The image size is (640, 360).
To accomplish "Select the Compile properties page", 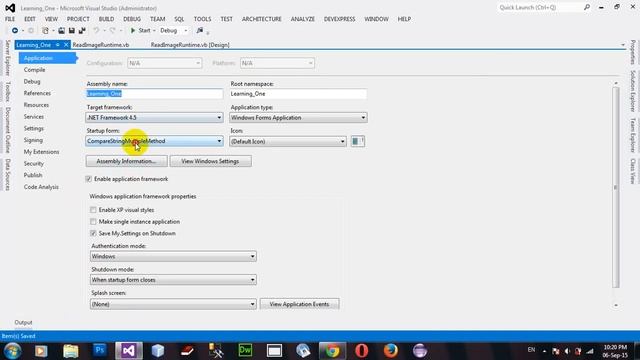I will tap(34, 70).
